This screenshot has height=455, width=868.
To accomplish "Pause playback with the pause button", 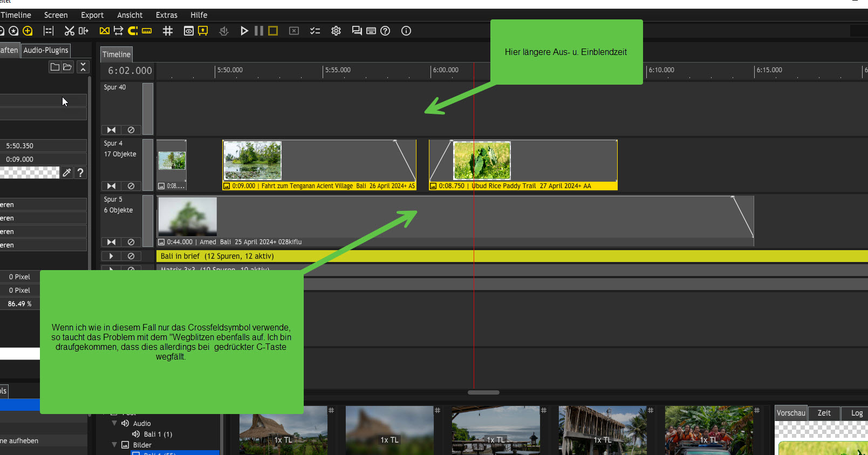I will pos(259,31).
